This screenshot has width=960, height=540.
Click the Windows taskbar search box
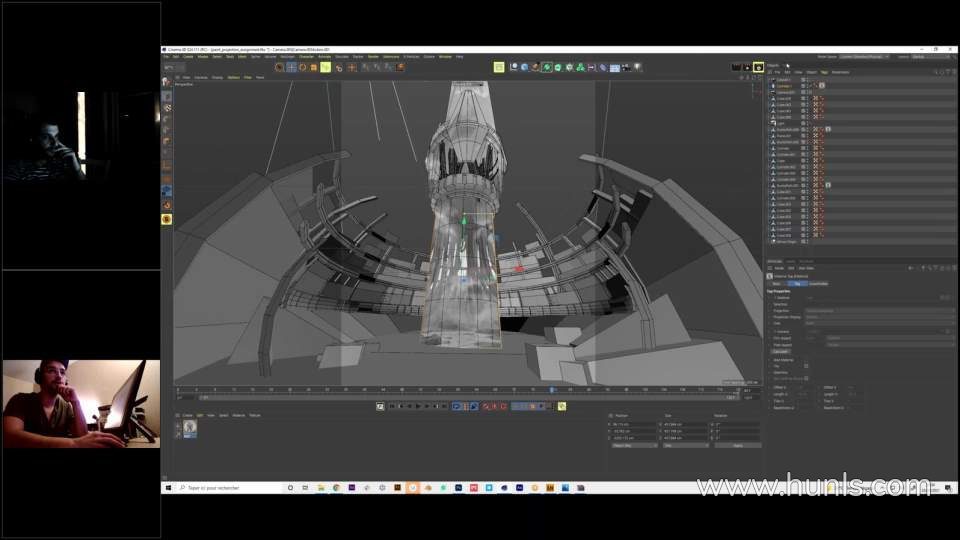coord(230,488)
